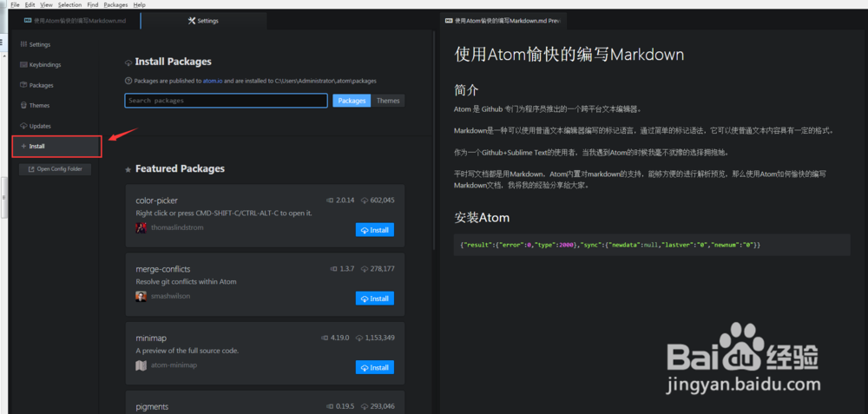
Task: Open the File menu
Action: [x=15, y=4]
